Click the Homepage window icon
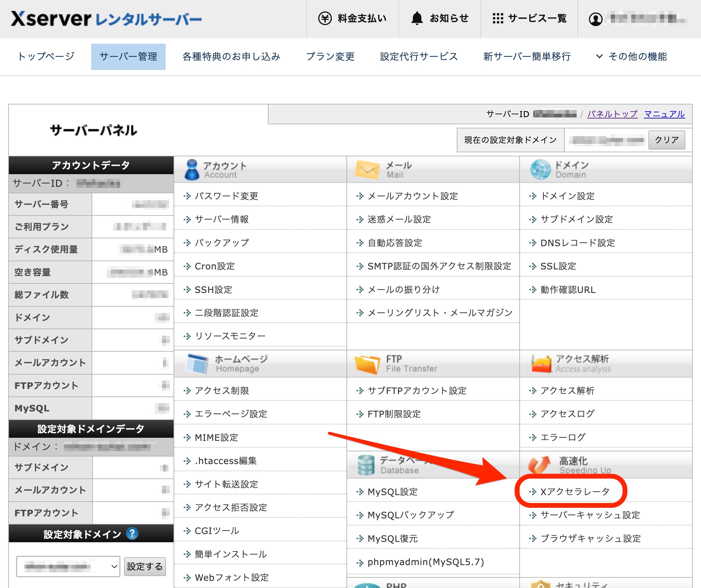Image resolution: width=701 pixels, height=588 pixels. click(x=197, y=364)
